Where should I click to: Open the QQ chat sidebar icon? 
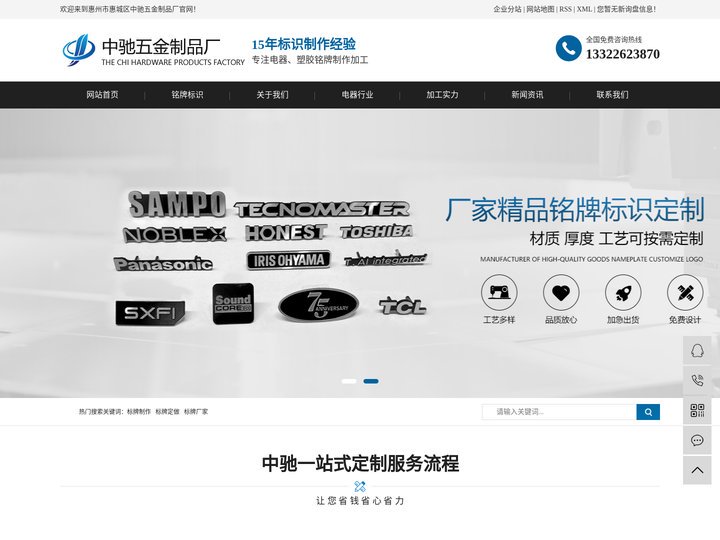697,350
